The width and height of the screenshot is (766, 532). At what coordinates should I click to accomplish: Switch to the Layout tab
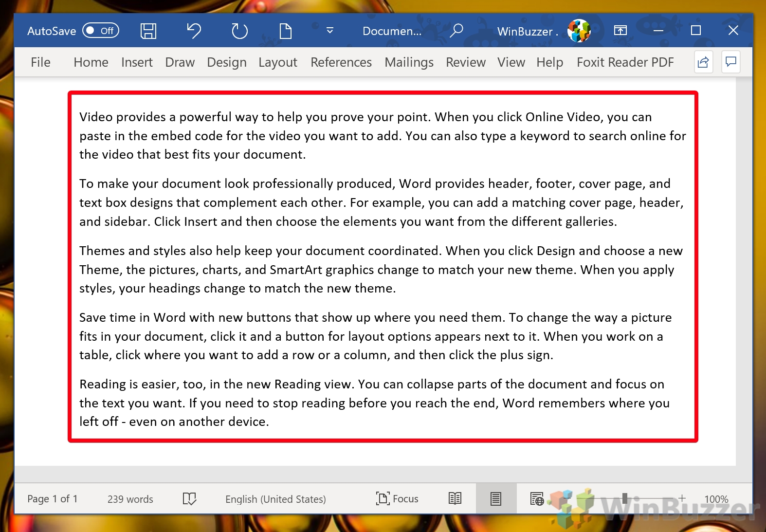[278, 62]
